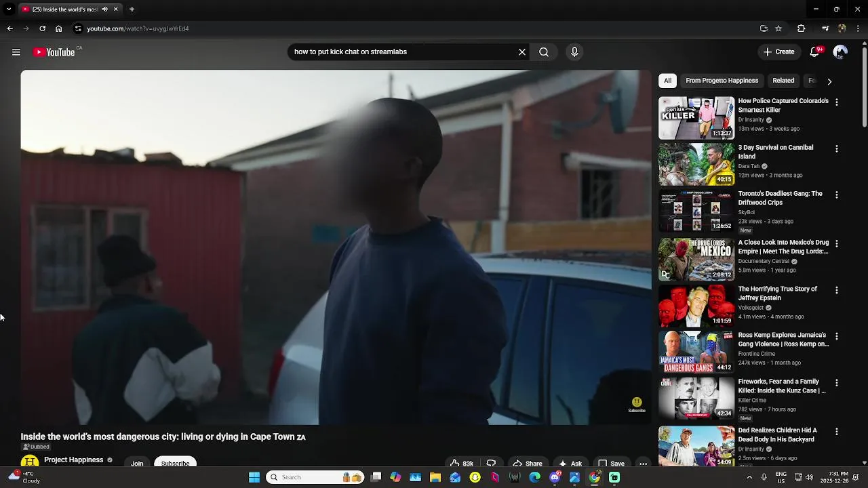868x488 pixels.
Task: Open Task View on the taskbar
Action: 376,477
